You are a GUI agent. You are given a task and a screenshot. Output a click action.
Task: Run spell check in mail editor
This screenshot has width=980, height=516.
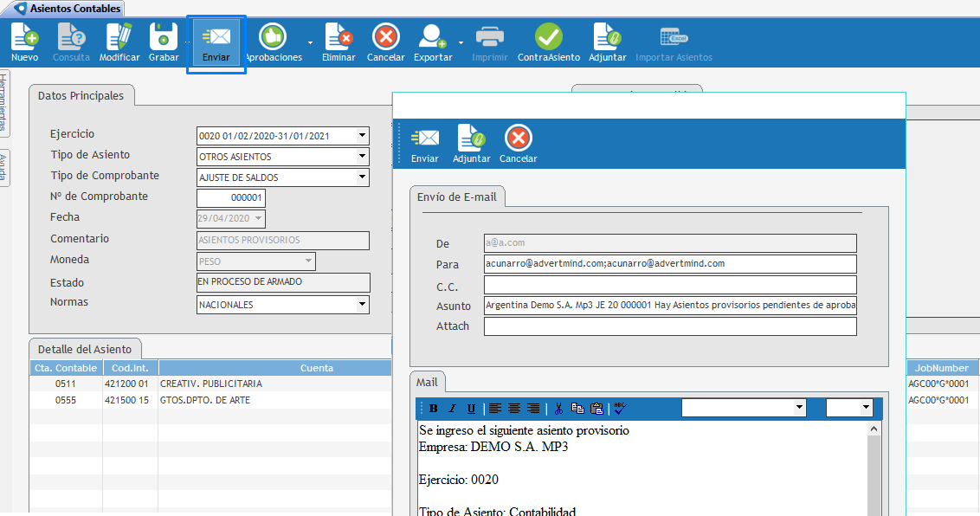tap(620, 409)
